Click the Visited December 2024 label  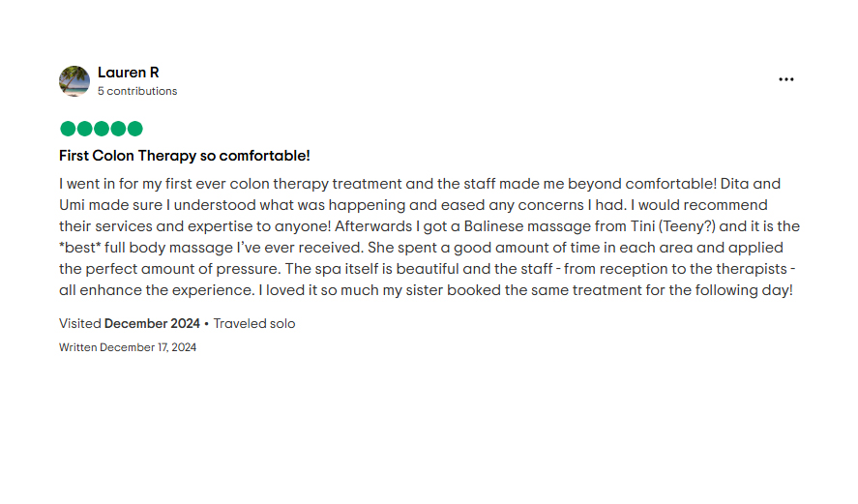pyautogui.click(x=130, y=323)
